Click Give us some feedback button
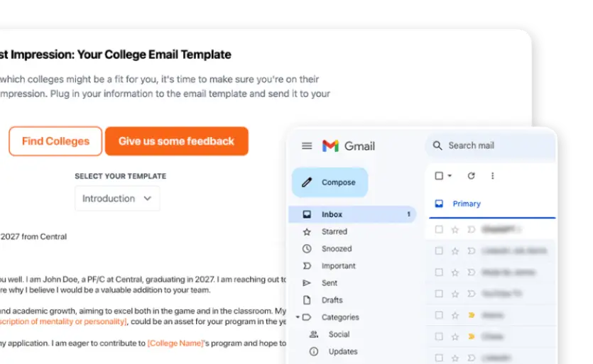Image resolution: width=593 pixels, height=364 pixels. [177, 141]
